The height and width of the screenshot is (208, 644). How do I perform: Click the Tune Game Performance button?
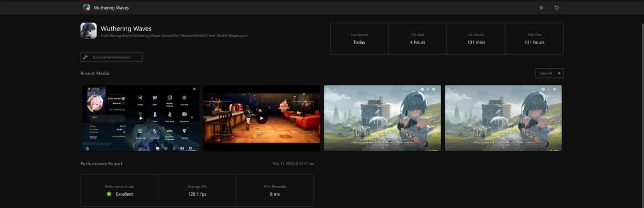coord(112,57)
